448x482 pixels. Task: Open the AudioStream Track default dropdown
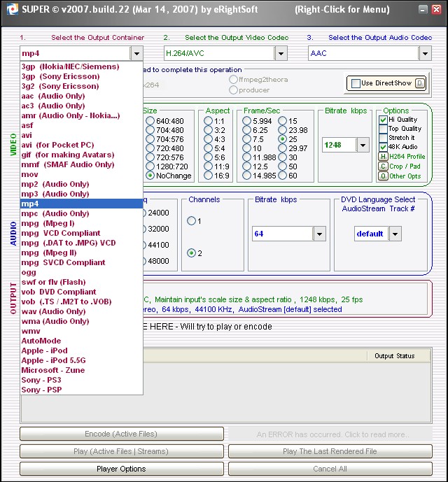pos(395,234)
